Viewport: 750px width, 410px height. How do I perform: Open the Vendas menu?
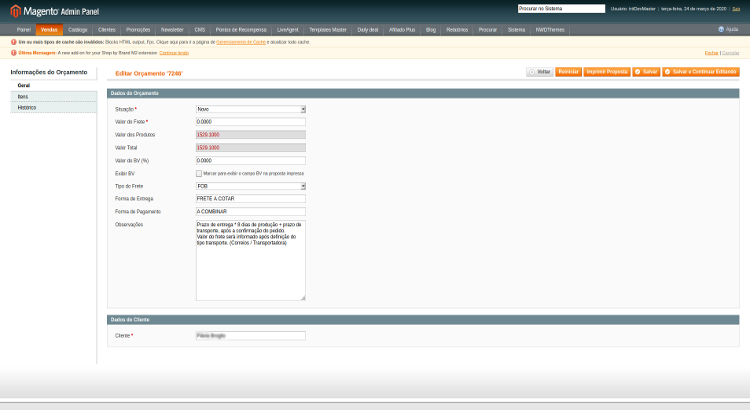click(49, 30)
